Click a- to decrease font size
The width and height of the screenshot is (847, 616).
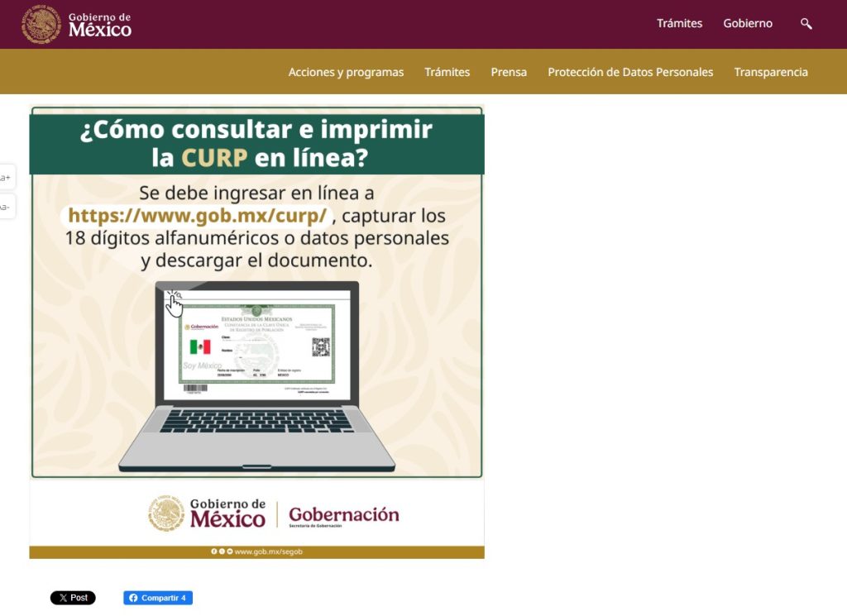click(x=5, y=207)
